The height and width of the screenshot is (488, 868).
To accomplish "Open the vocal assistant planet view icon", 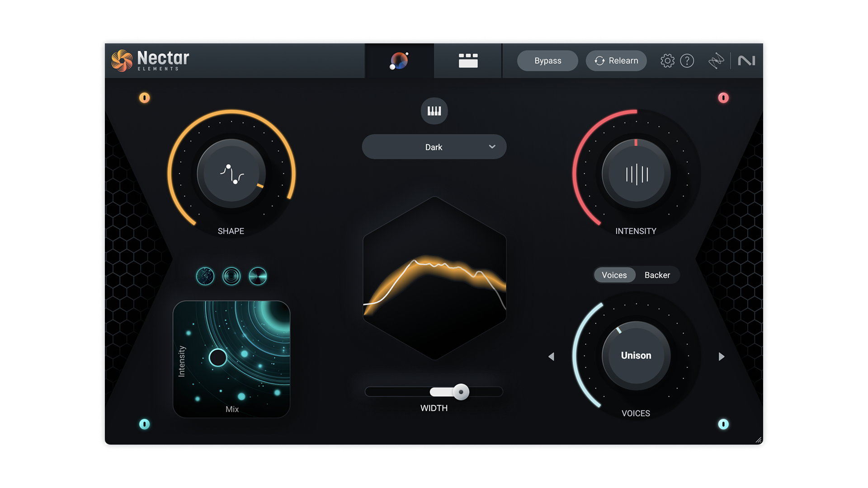I will click(399, 60).
